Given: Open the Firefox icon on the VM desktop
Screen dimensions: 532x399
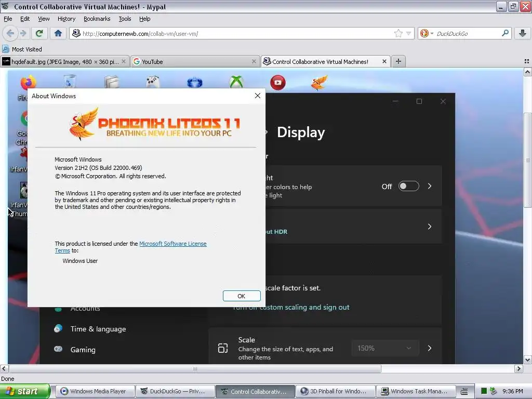Looking at the screenshot, I should coord(28,83).
